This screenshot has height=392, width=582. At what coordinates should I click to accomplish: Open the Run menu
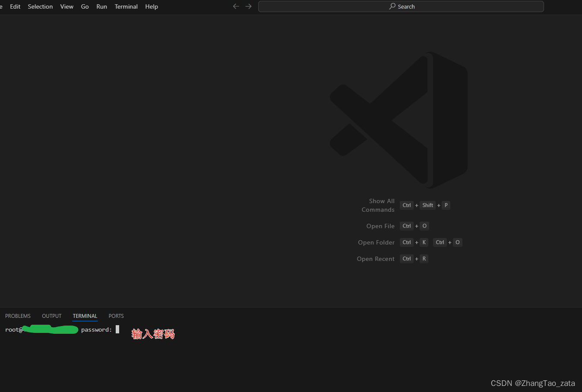click(101, 6)
